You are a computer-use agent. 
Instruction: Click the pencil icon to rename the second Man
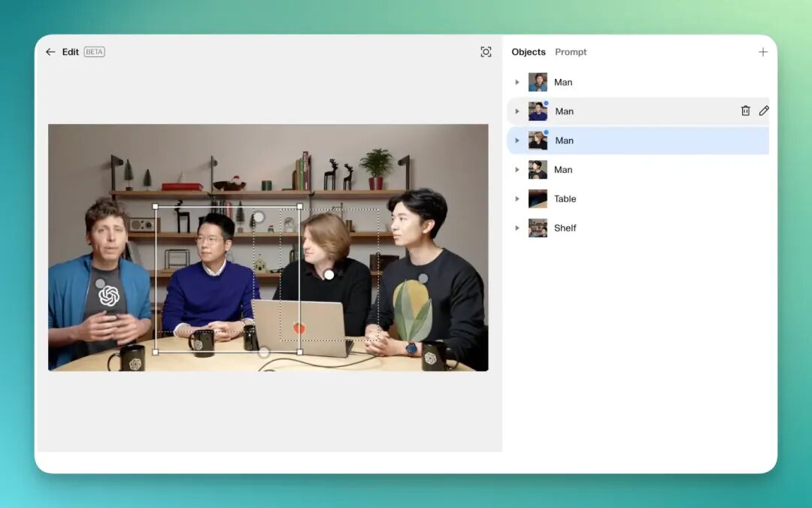point(764,110)
